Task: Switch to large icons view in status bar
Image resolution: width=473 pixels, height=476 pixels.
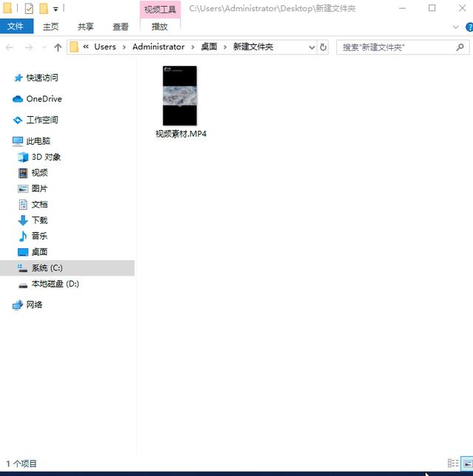Action: [467, 463]
